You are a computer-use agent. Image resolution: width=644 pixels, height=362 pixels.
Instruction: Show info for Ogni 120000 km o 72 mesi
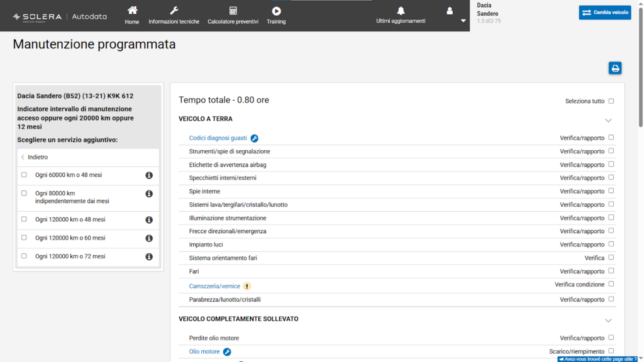(x=149, y=257)
